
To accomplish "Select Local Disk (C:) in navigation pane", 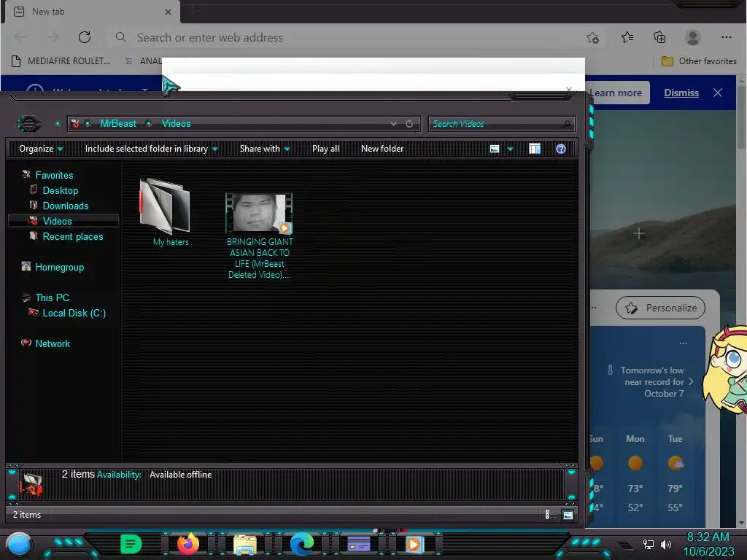I will pyautogui.click(x=74, y=313).
